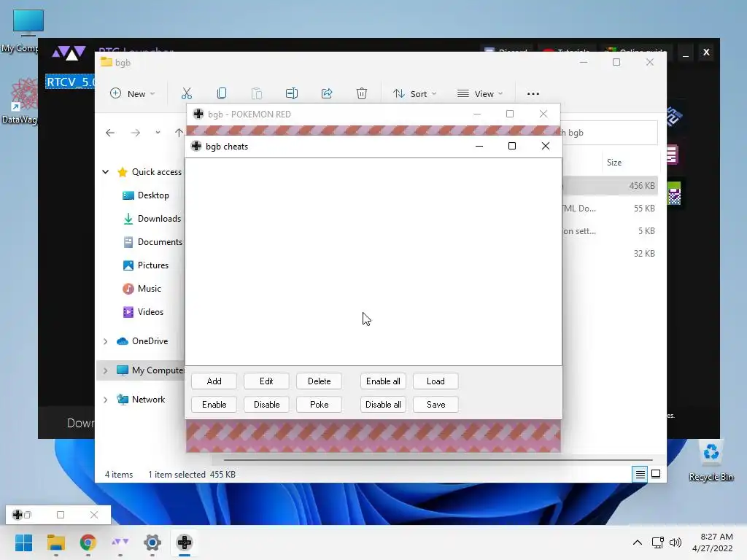Expand the OneDrive tree node
The image size is (747, 560).
click(106, 341)
